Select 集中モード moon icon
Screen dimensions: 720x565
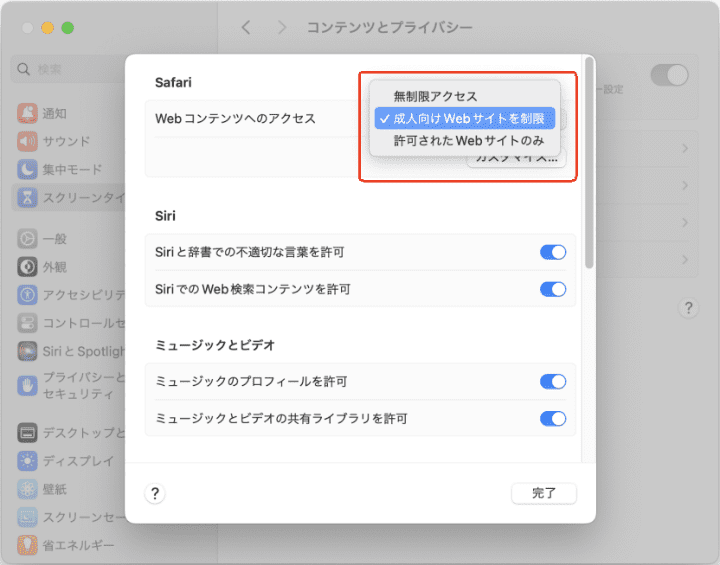tap(27, 170)
